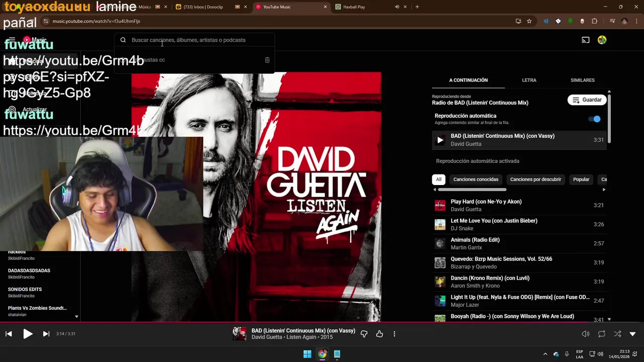Show hidden system tray icons
This screenshot has width=644, height=362.
pyautogui.click(x=545, y=354)
